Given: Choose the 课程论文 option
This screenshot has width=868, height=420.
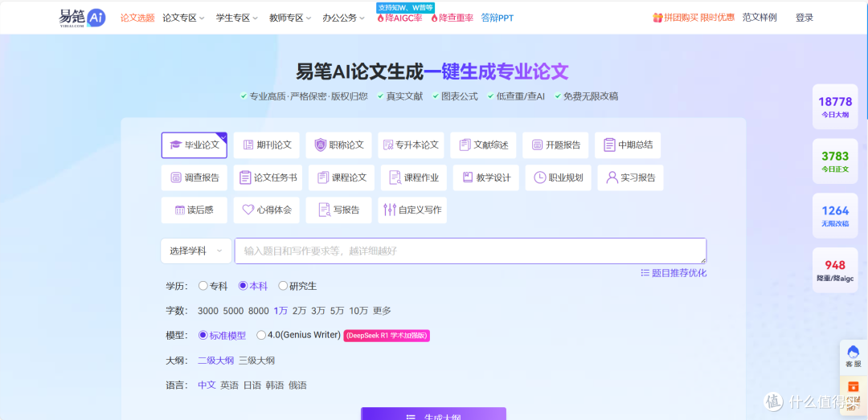Looking at the screenshot, I should pos(342,177).
